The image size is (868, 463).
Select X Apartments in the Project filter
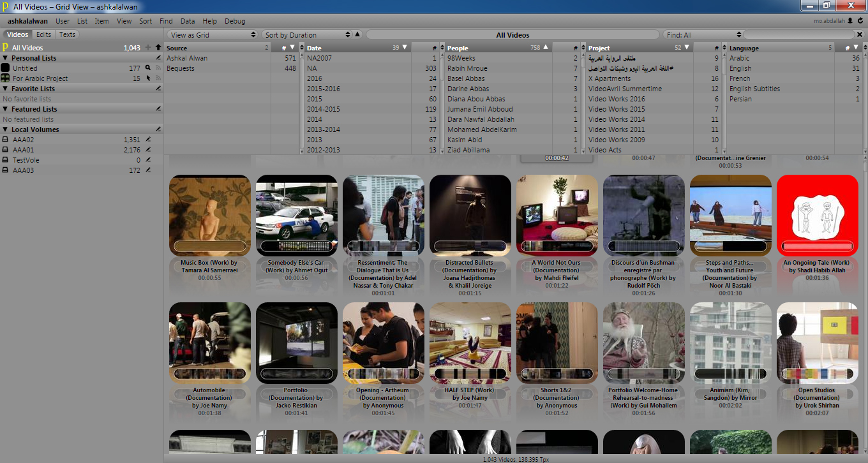point(653,78)
